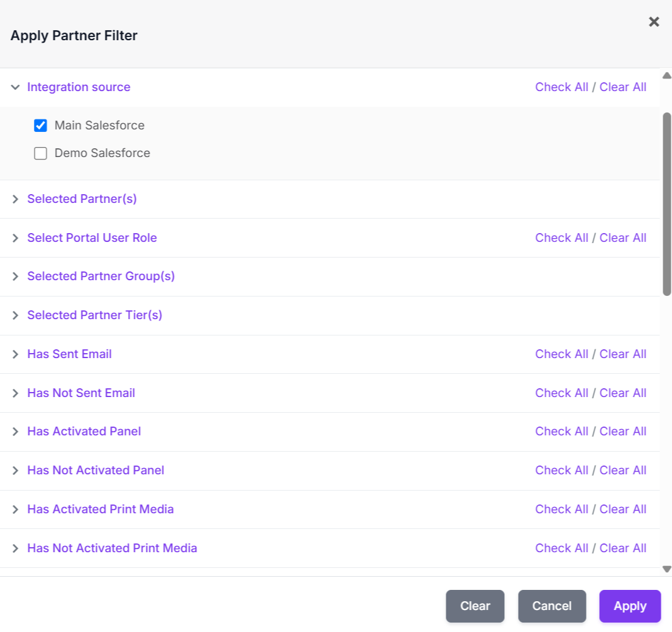Close the Apply Partner Filter dialog
672x632 pixels.
654,22
